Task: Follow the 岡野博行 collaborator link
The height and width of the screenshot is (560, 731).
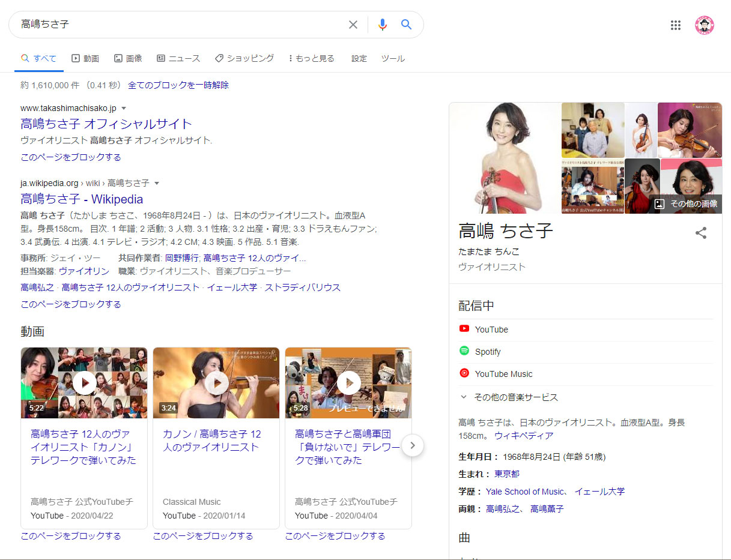Action: 181,258
